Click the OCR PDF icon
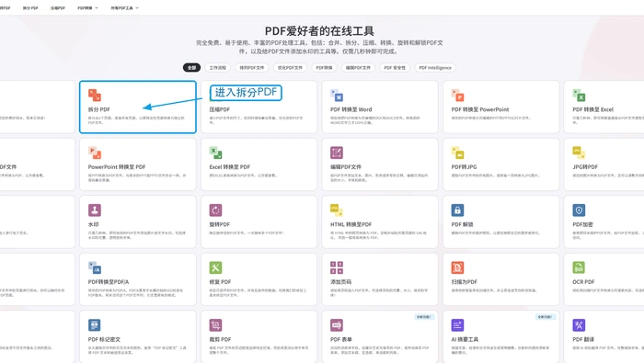The image size is (644, 363). coord(579,267)
